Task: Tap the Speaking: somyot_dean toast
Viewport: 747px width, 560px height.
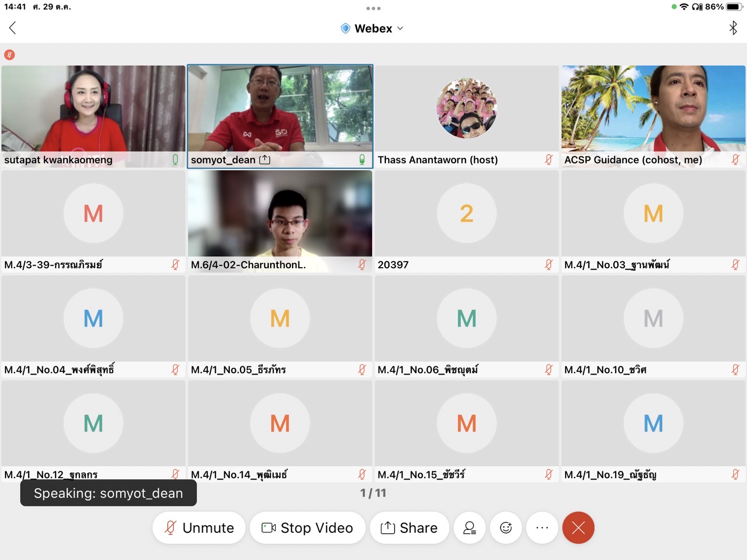Action: 109,493
